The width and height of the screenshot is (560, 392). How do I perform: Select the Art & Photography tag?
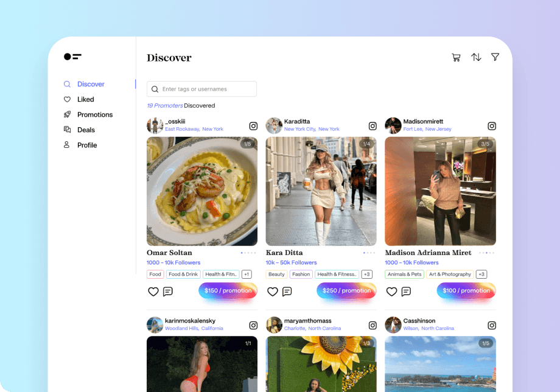coord(450,274)
